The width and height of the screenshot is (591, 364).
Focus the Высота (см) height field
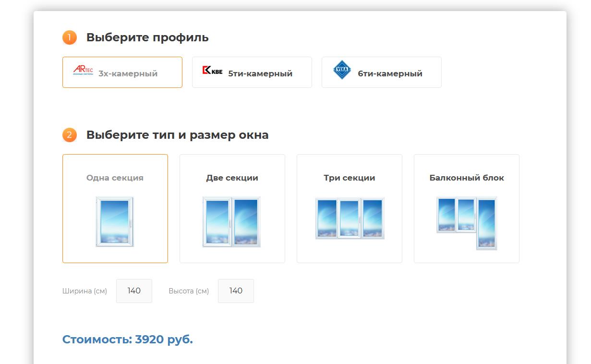pos(236,291)
